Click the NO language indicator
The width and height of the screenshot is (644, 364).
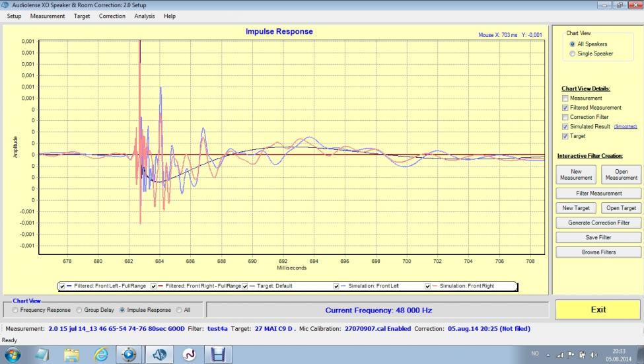click(535, 353)
